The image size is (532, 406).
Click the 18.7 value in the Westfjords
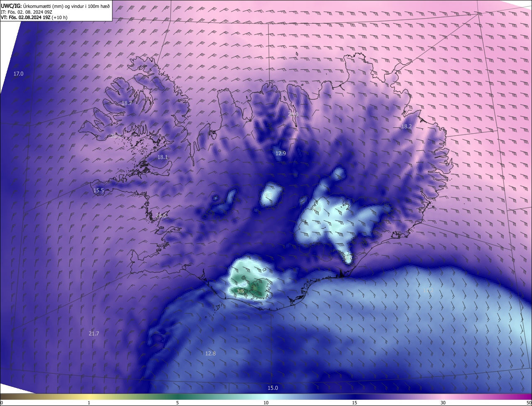pos(126,103)
